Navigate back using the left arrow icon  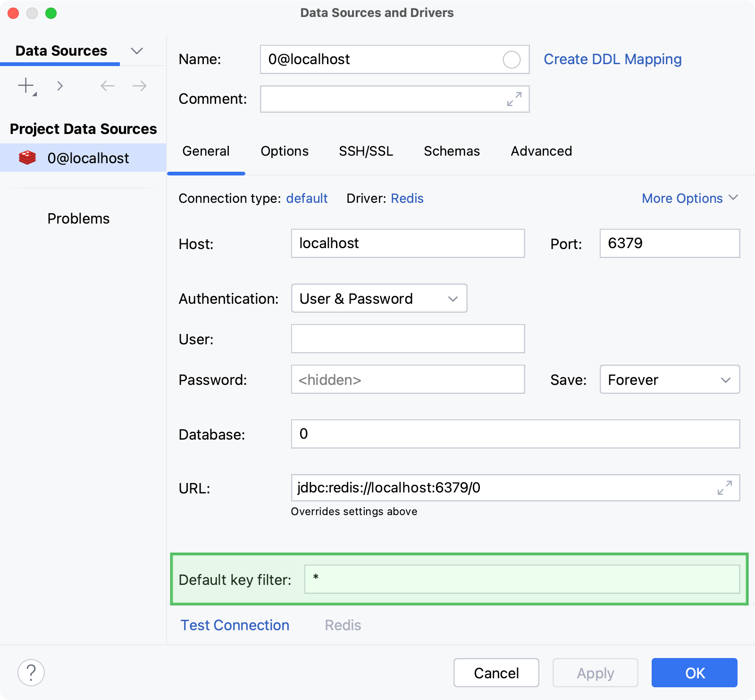(x=107, y=85)
